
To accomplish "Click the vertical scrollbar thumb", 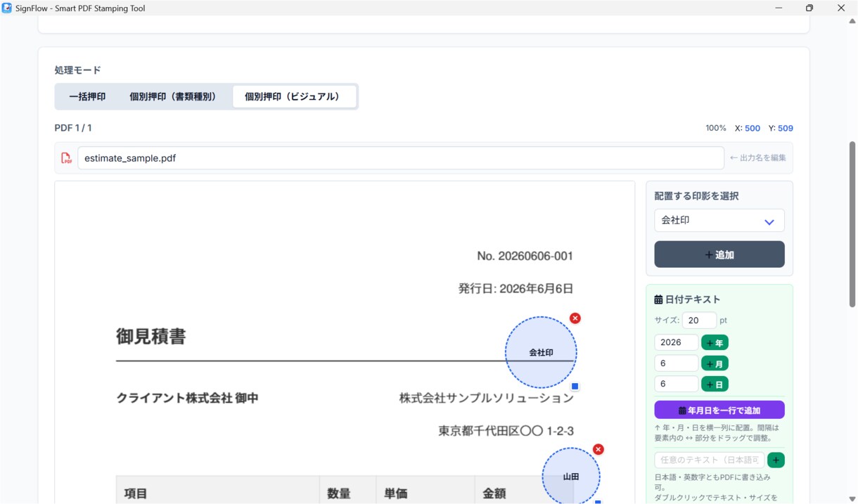I will click(x=852, y=225).
